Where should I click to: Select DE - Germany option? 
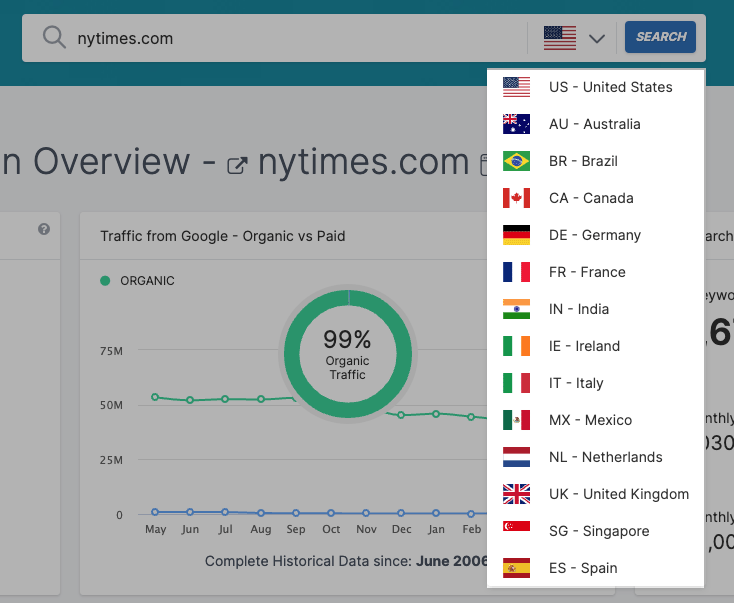pos(595,235)
